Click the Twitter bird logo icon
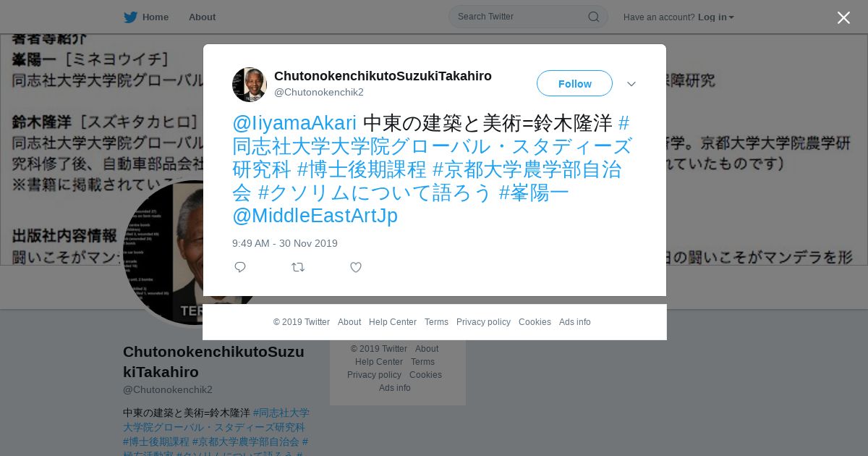This screenshot has height=456, width=868. (x=130, y=17)
